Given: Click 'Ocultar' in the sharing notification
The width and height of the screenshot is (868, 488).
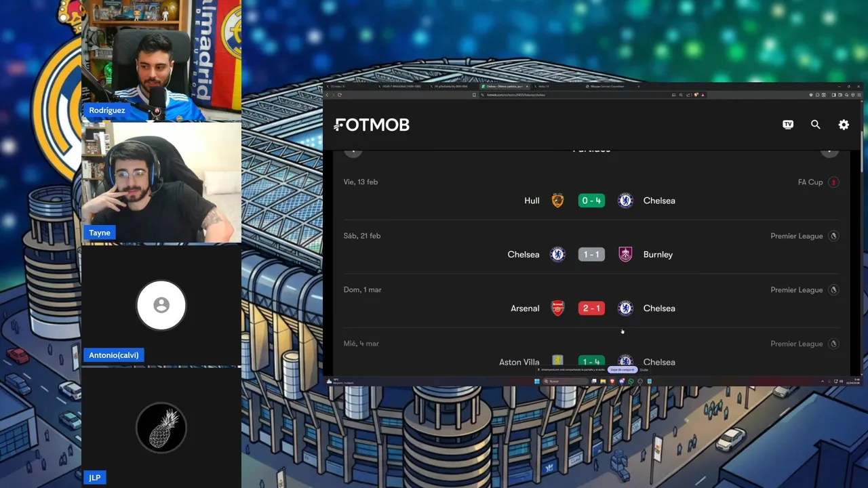Looking at the screenshot, I should tap(644, 369).
